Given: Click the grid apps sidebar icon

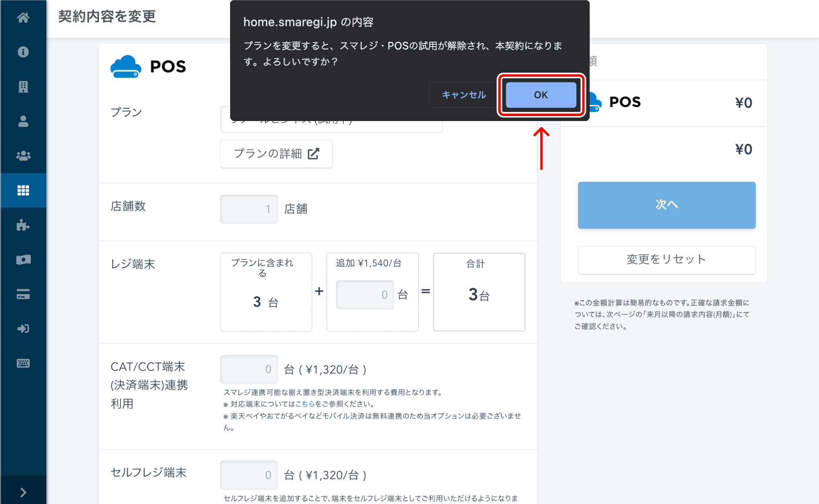Looking at the screenshot, I should pos(23,190).
